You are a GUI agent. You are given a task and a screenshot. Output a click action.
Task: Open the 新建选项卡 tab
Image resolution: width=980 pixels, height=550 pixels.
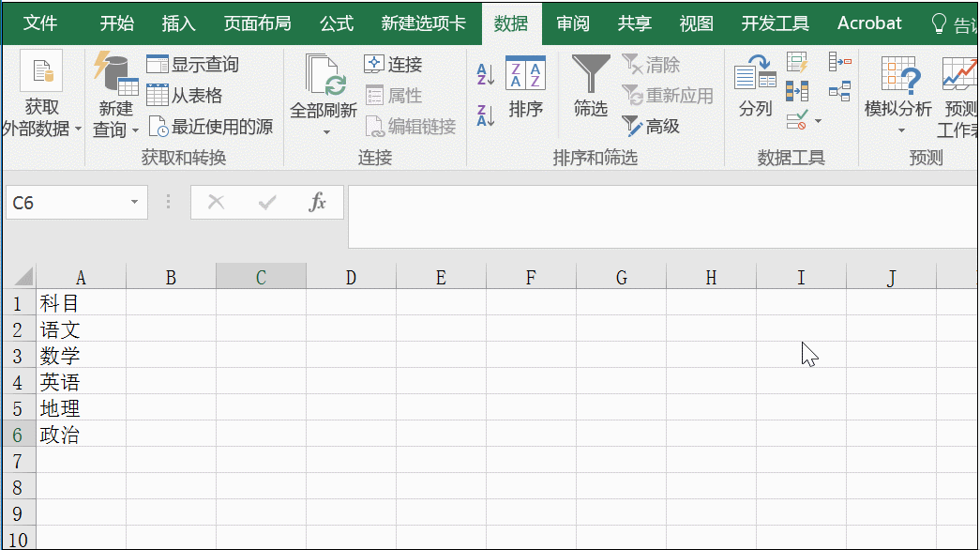pos(424,23)
